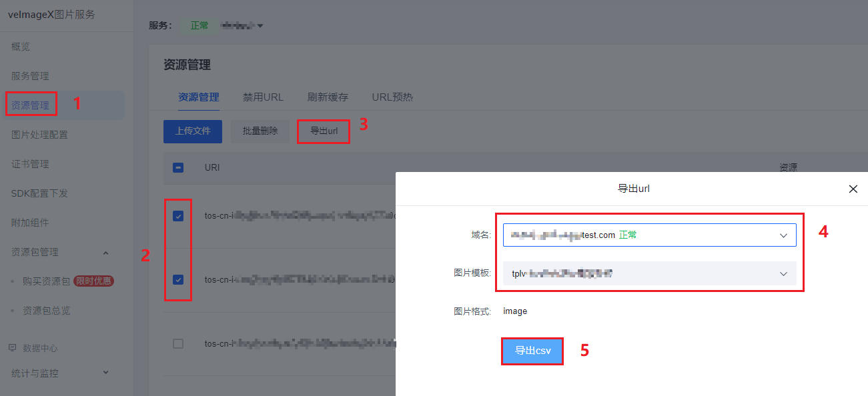Collapse the 资源包管理 sidebar section
The image size is (868, 396).
pos(105,252)
